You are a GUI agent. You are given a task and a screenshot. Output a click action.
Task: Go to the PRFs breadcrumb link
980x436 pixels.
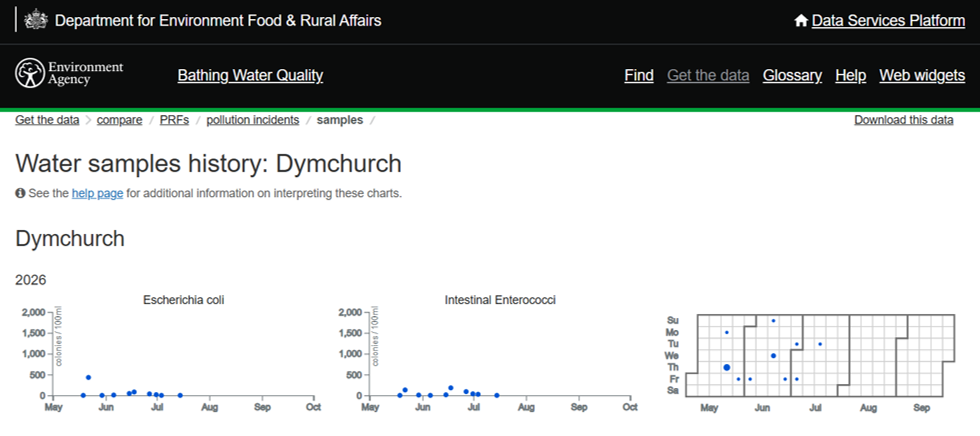point(174,120)
